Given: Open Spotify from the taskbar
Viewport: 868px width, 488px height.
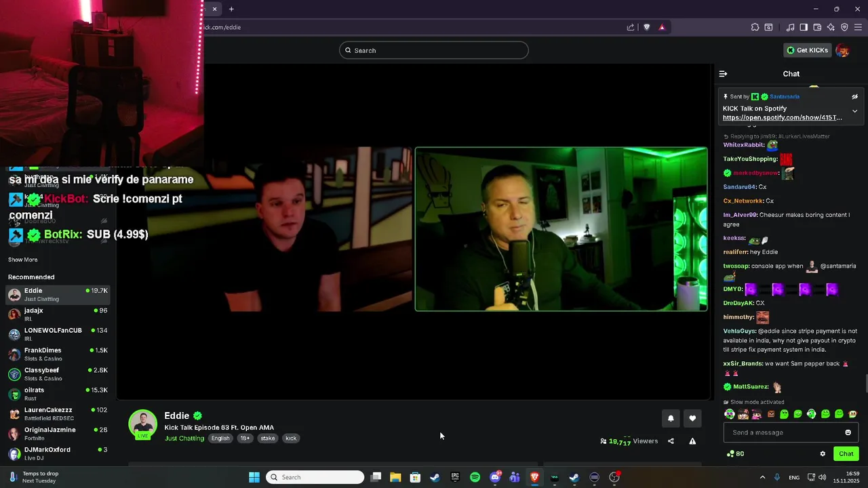Looking at the screenshot, I should click(x=475, y=477).
